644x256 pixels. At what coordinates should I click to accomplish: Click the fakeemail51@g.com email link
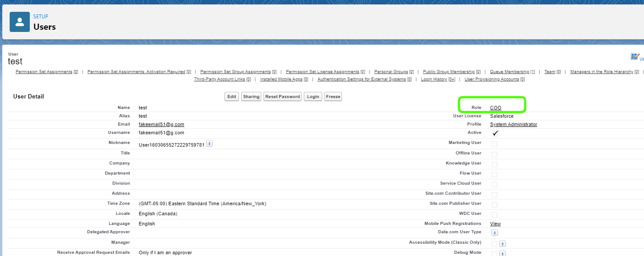tap(161, 125)
